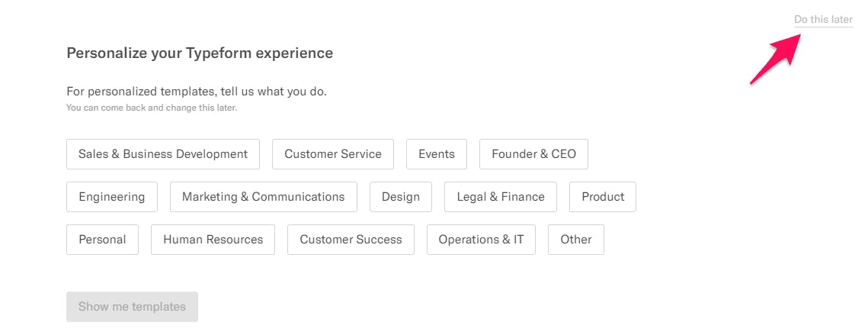The image size is (868, 332).
Task: Choose the Product role
Action: pos(603,197)
